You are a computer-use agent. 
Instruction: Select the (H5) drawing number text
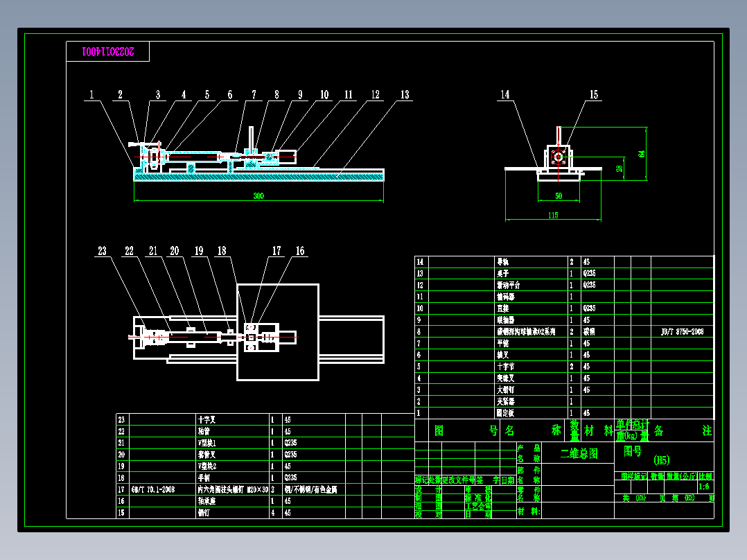point(662,460)
